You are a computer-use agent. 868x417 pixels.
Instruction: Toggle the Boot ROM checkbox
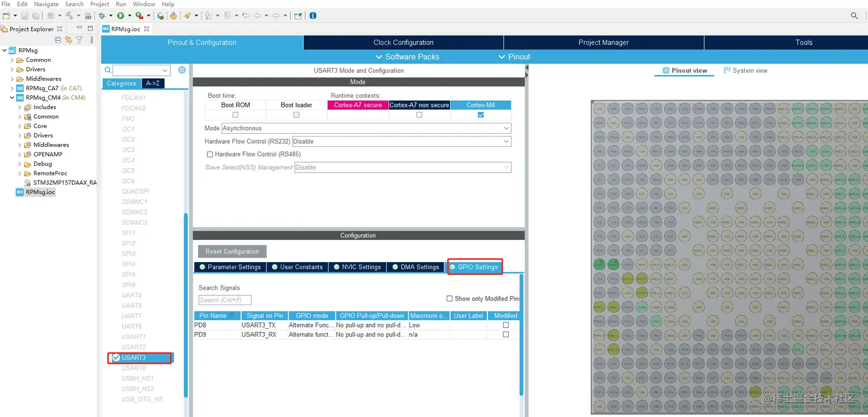(x=235, y=115)
